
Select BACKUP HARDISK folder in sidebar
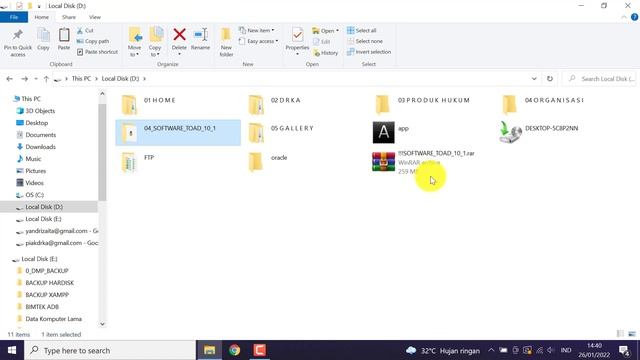pos(49,283)
